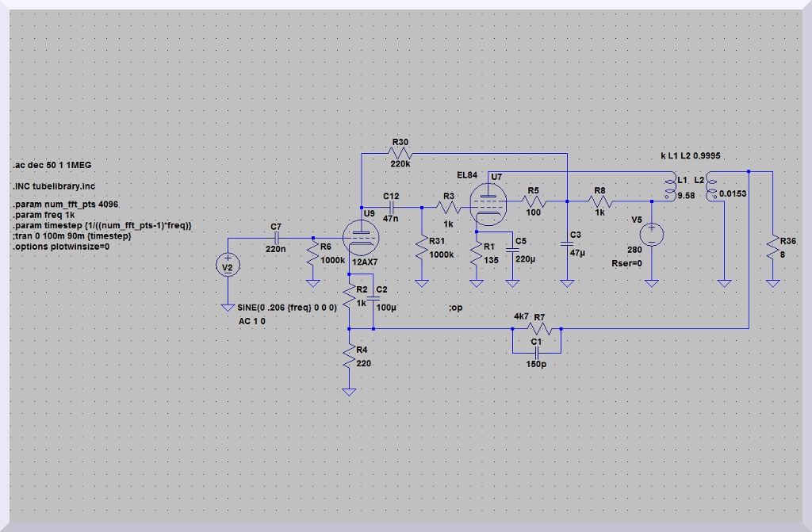This screenshot has height=532, width=812.
Task: Click the C7 220n input capacitor
Action: pyautogui.click(x=277, y=237)
